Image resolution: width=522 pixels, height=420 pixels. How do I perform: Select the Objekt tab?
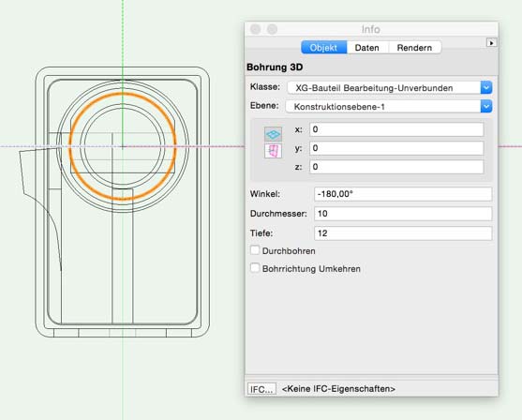[x=323, y=48]
